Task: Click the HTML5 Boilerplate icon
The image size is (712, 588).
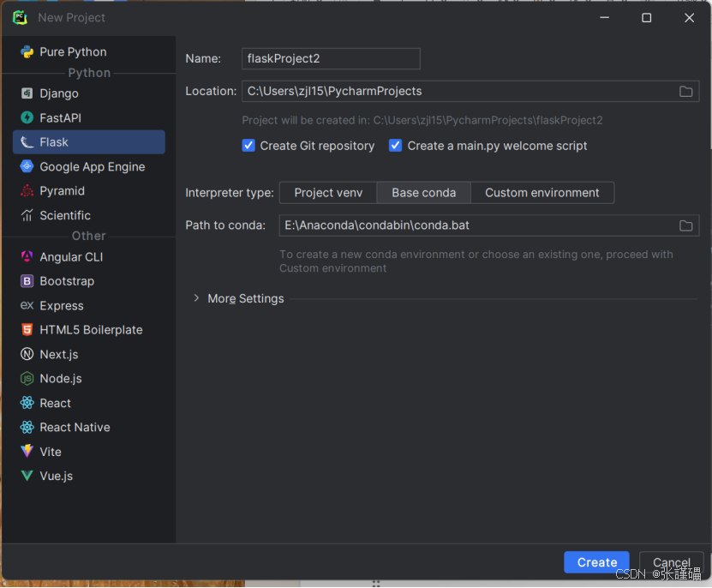Action: pos(27,329)
